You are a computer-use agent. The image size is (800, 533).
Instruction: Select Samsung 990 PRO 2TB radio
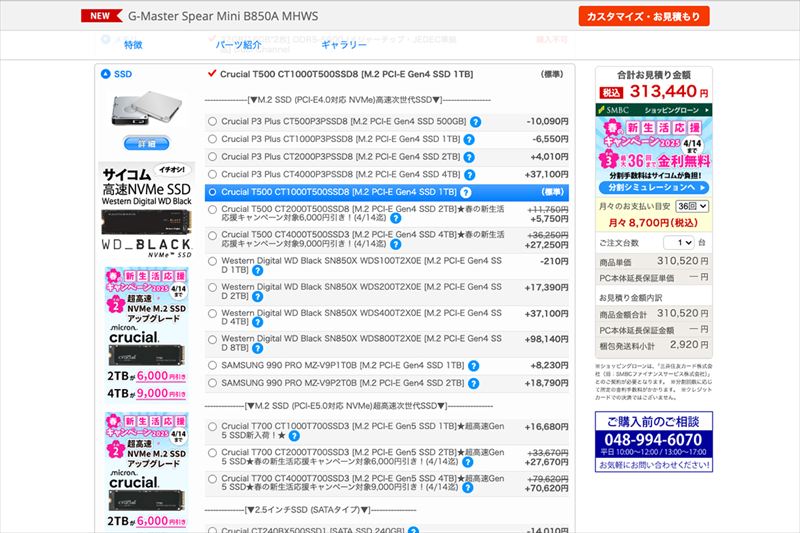(212, 383)
